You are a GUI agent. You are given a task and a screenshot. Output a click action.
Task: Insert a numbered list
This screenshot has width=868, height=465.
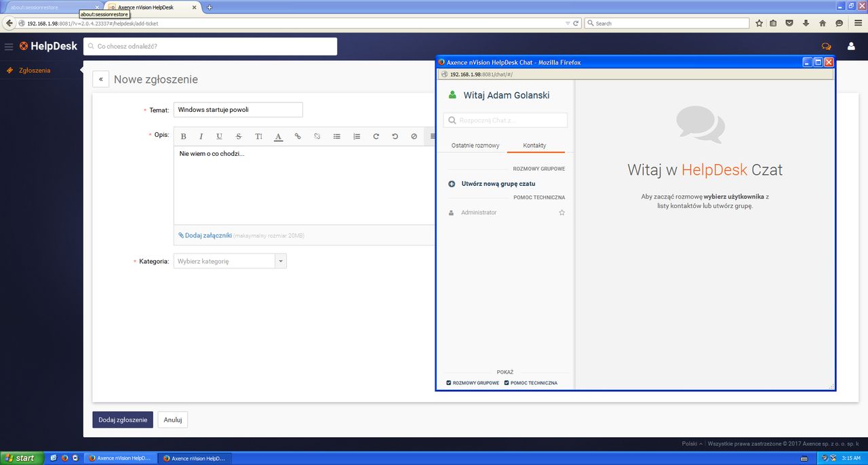[x=357, y=136]
